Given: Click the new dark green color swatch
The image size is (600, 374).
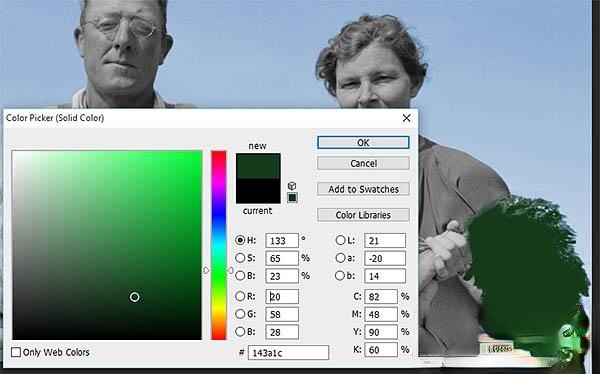Looking at the screenshot, I should tap(258, 166).
